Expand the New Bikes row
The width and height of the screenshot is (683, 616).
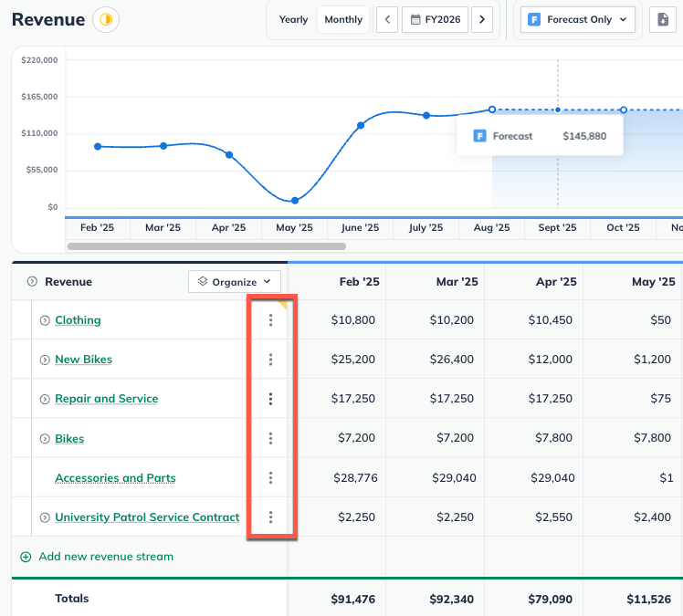(45, 360)
